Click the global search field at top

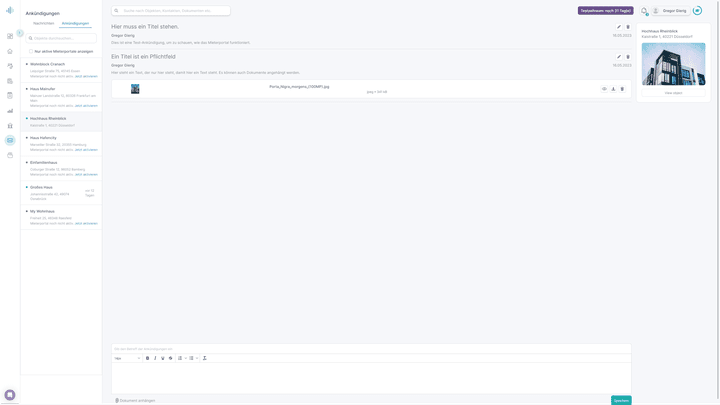(171, 11)
